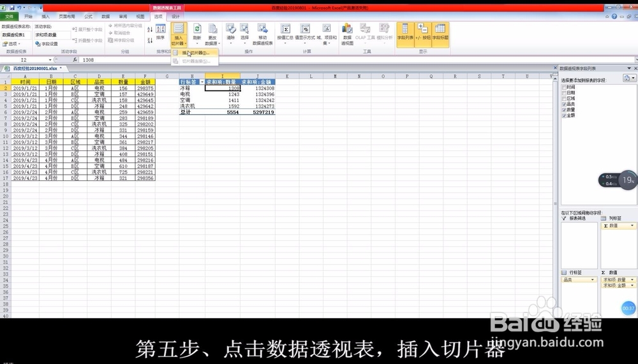638x364 pixels.
Task: Click the Save icon in quick access toolbar
Action: point(11,8)
